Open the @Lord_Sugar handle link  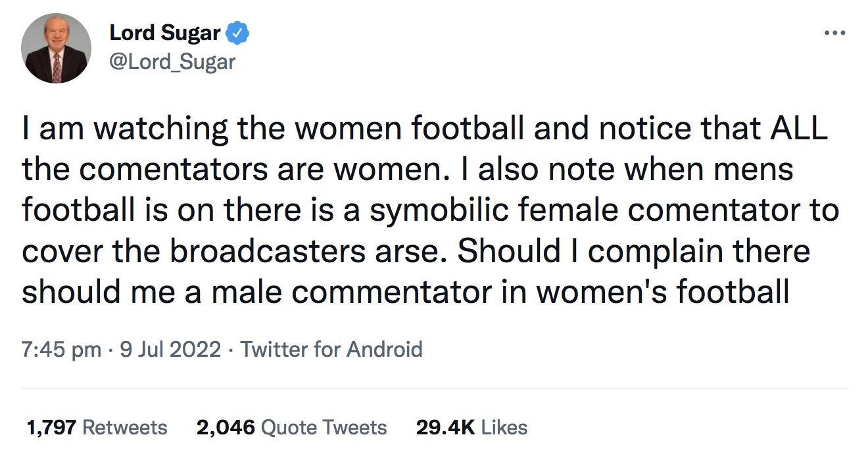[x=172, y=62]
